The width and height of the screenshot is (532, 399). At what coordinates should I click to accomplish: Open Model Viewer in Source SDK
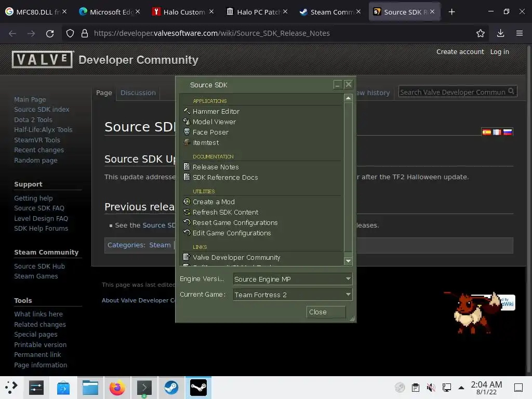point(214,122)
